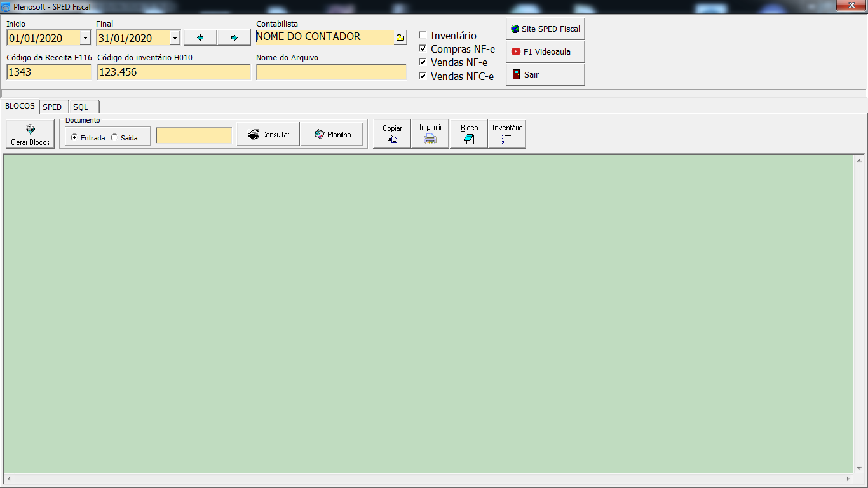Click the Contabilista name field
The width and height of the screenshot is (868, 488).
(x=325, y=37)
